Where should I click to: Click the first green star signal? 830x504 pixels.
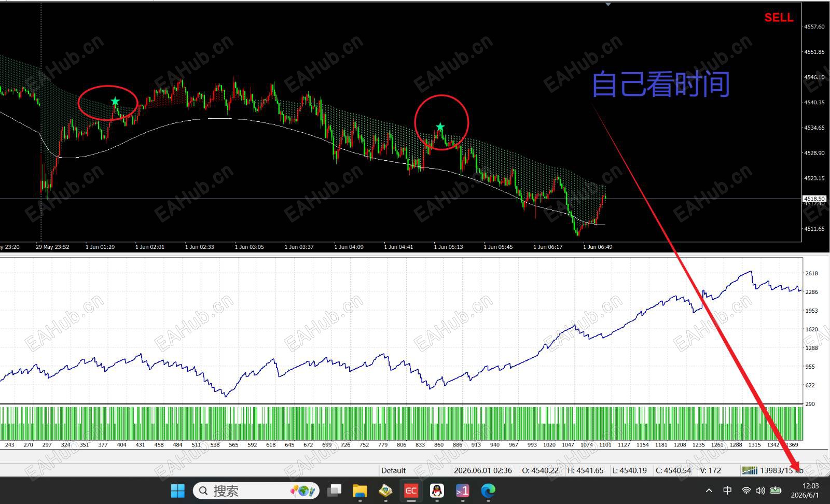click(x=115, y=101)
